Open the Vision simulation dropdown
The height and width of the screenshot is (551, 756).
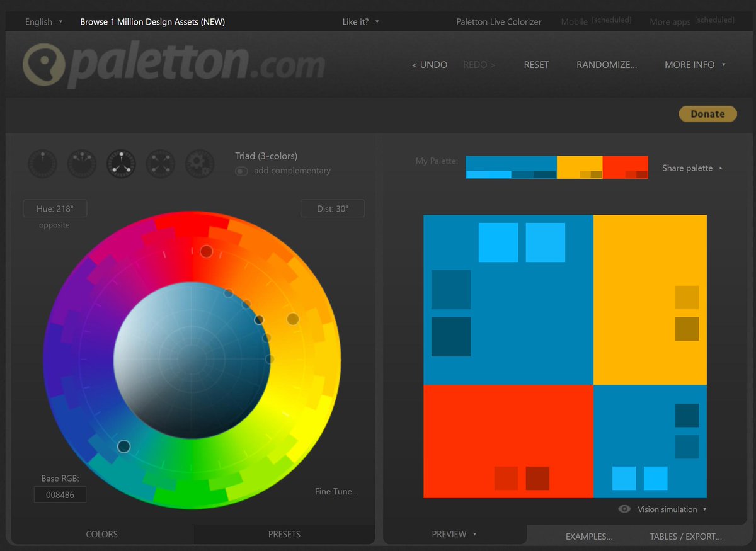[672, 509]
